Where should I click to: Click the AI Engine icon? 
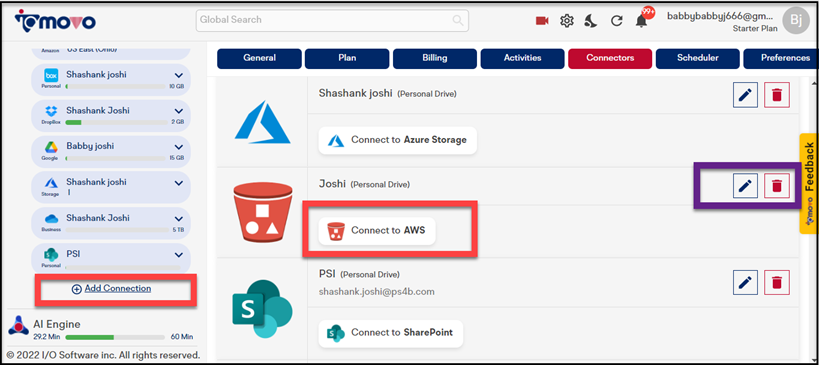point(18,325)
